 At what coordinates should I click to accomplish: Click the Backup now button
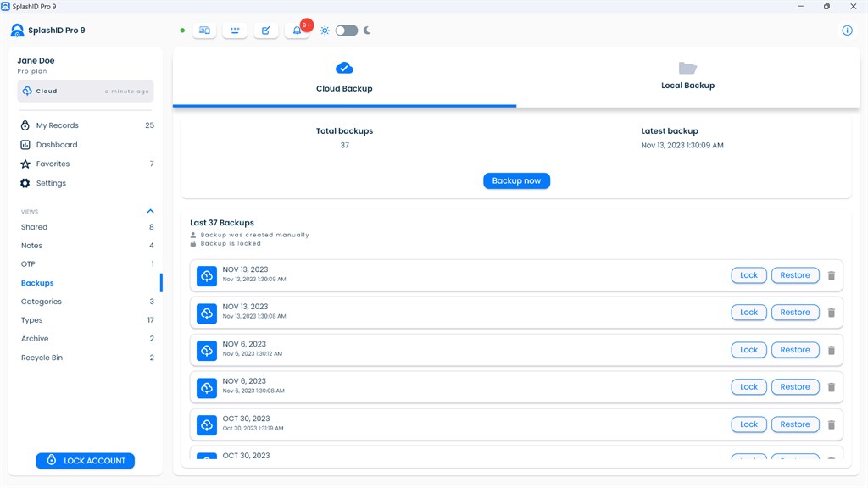pos(516,181)
